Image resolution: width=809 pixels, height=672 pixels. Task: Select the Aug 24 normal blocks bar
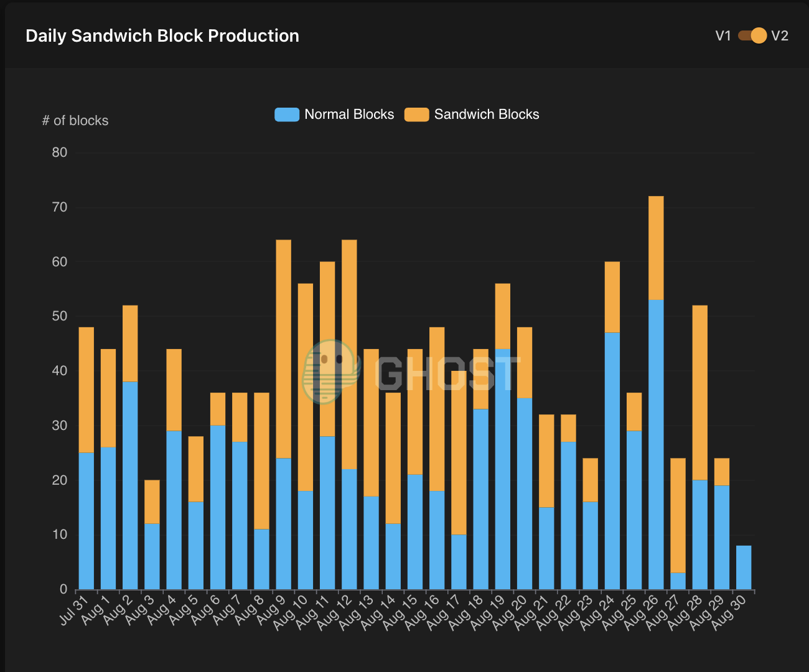(612, 461)
